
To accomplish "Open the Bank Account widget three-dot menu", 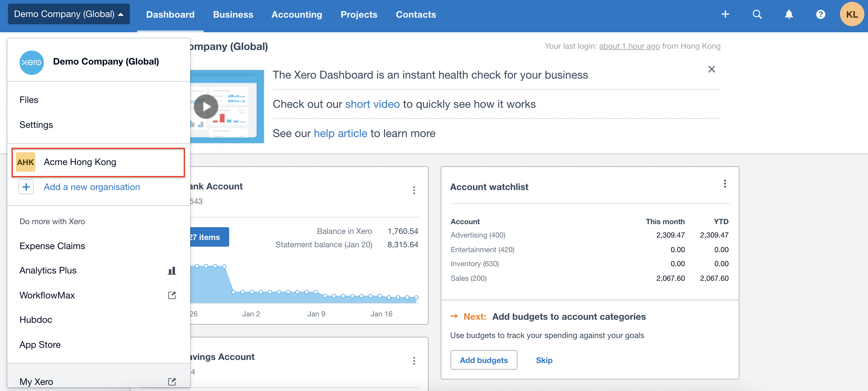I will 414,190.
